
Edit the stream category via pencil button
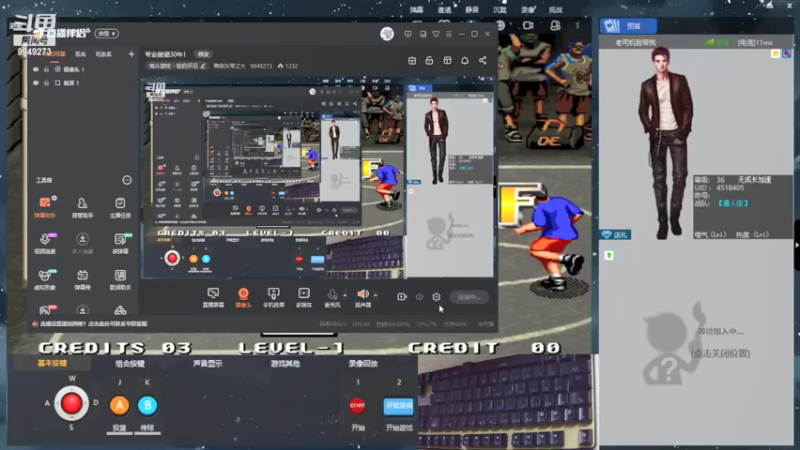[x=203, y=66]
